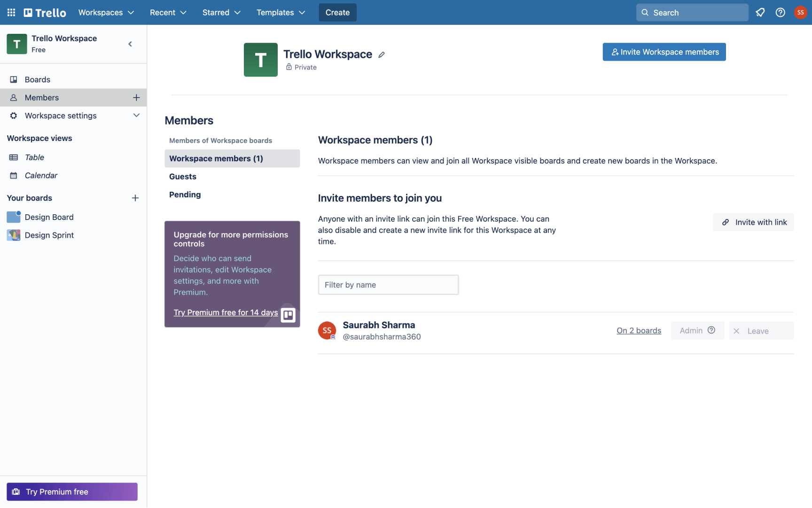Go to Trello home logo
This screenshot has width=812, height=508.
tap(45, 13)
